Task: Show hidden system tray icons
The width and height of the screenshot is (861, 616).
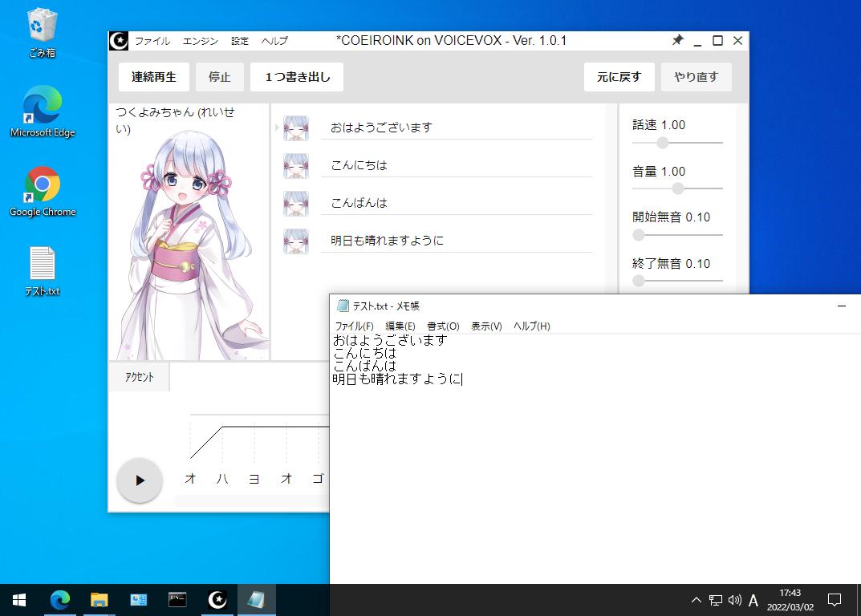Action: click(x=697, y=600)
